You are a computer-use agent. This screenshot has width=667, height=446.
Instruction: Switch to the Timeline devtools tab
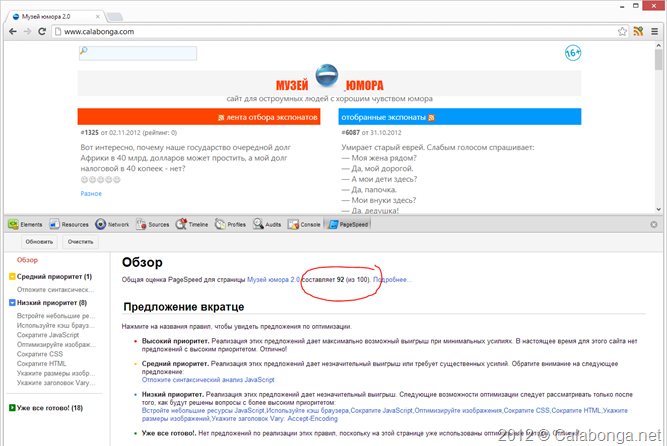point(192,224)
